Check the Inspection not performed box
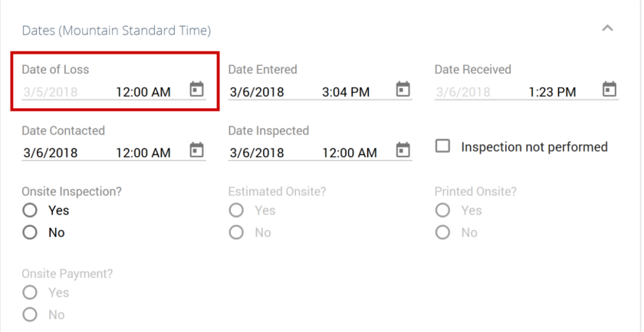Viewport: 644px width, 332px height. pyautogui.click(x=442, y=146)
